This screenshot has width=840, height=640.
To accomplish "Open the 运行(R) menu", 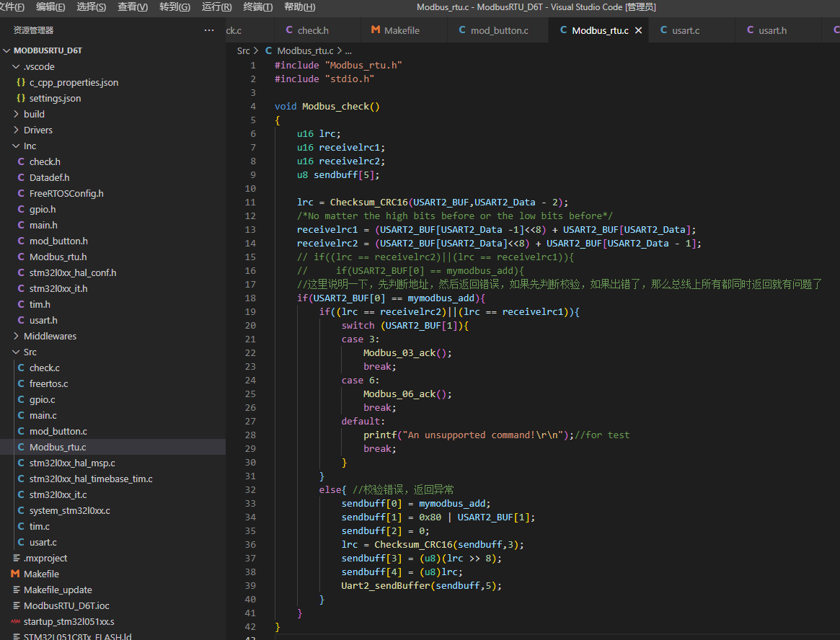I will [x=216, y=7].
